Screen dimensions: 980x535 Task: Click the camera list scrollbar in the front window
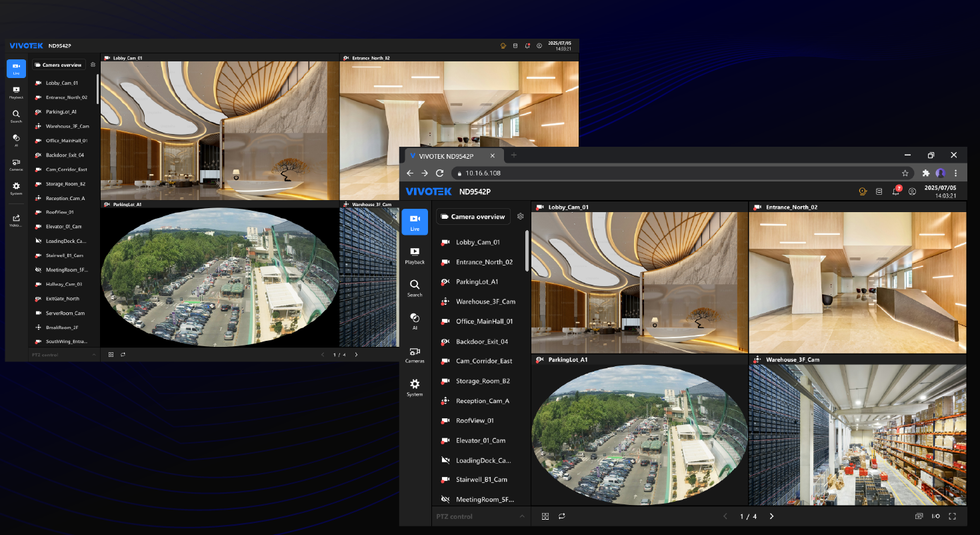pyautogui.click(x=527, y=251)
